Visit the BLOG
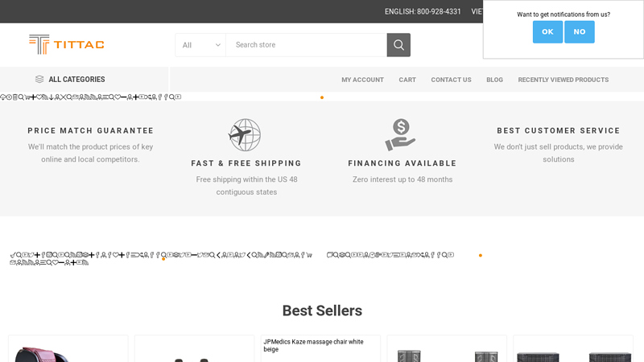 point(494,80)
